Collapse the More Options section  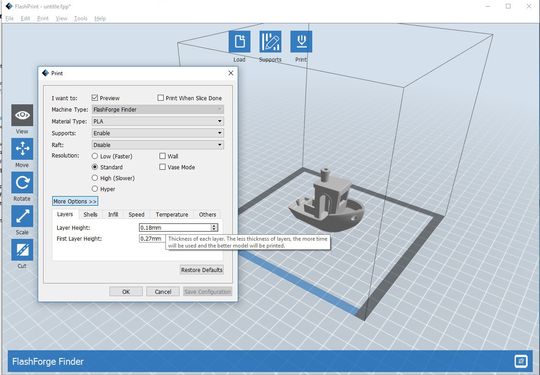coord(75,201)
